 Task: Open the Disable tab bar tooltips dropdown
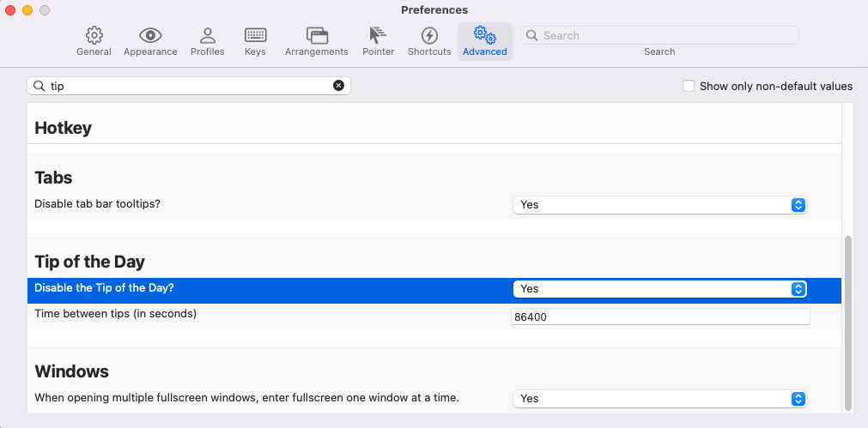[x=660, y=205]
